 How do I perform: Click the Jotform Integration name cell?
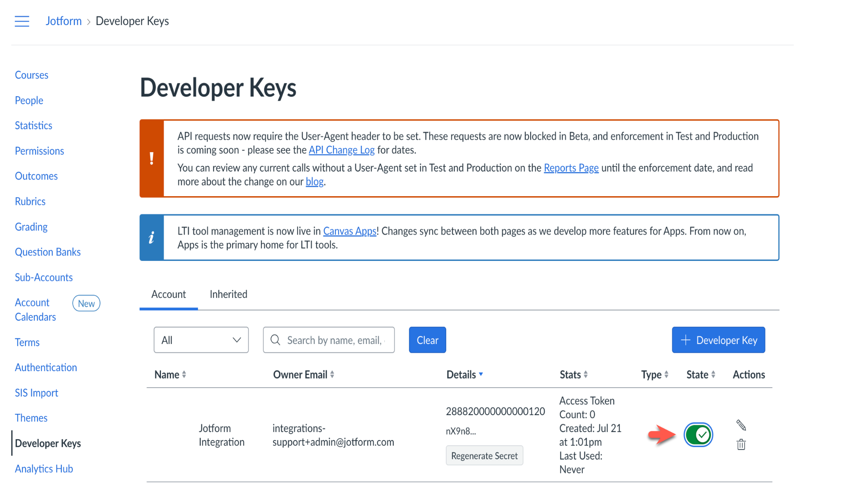tap(222, 435)
